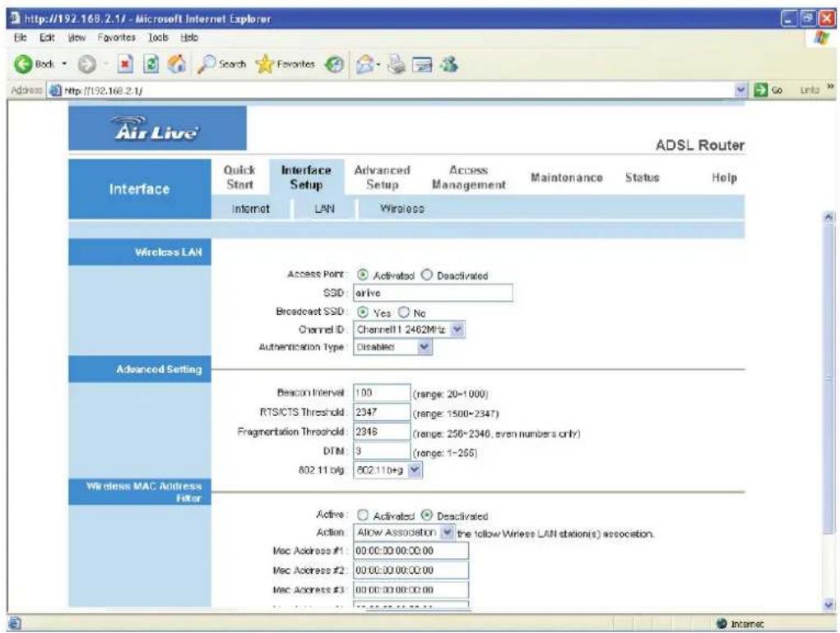
Task: Set Broadcast SSID to No
Action: click(x=403, y=312)
